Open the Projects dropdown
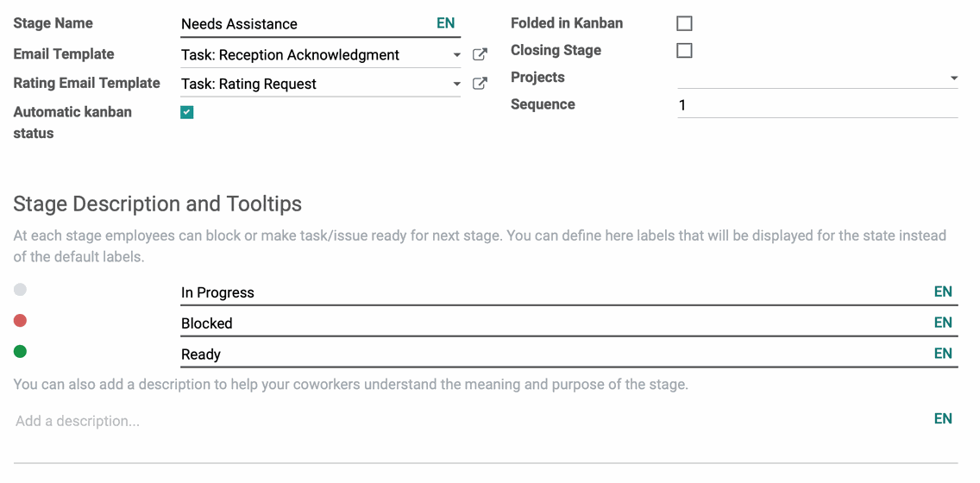Viewport: 980px width, 483px height. 818,78
